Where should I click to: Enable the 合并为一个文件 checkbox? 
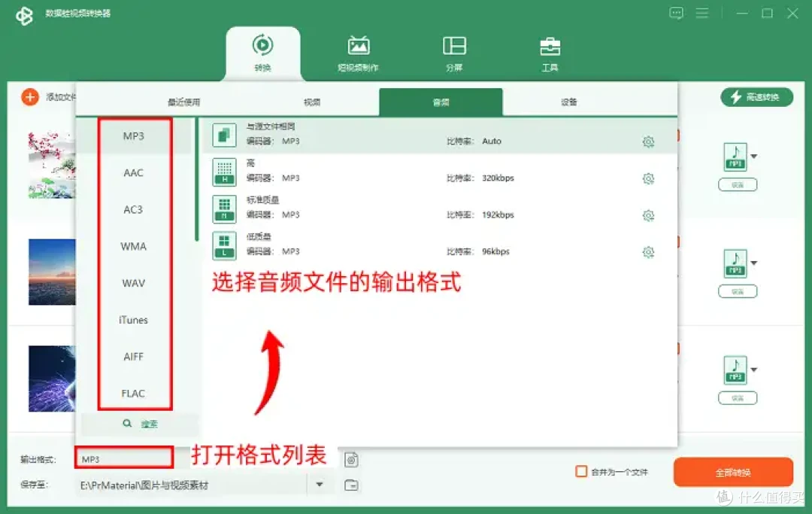click(581, 472)
